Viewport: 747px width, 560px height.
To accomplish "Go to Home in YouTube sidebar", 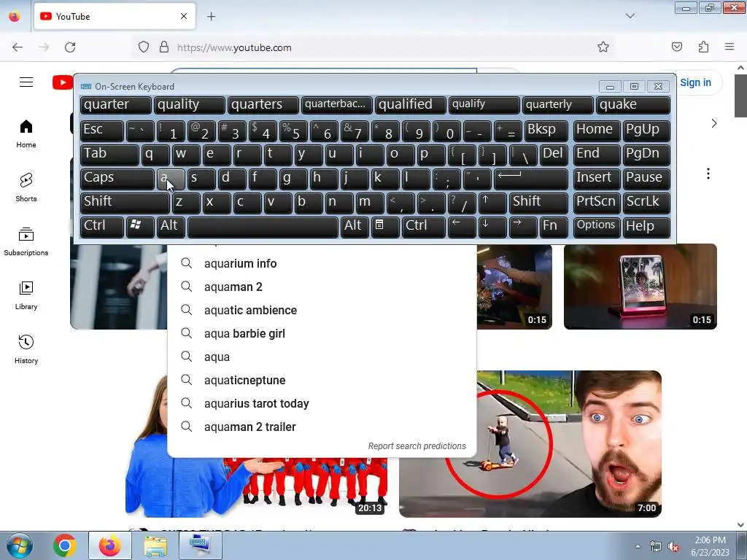I will click(26, 134).
